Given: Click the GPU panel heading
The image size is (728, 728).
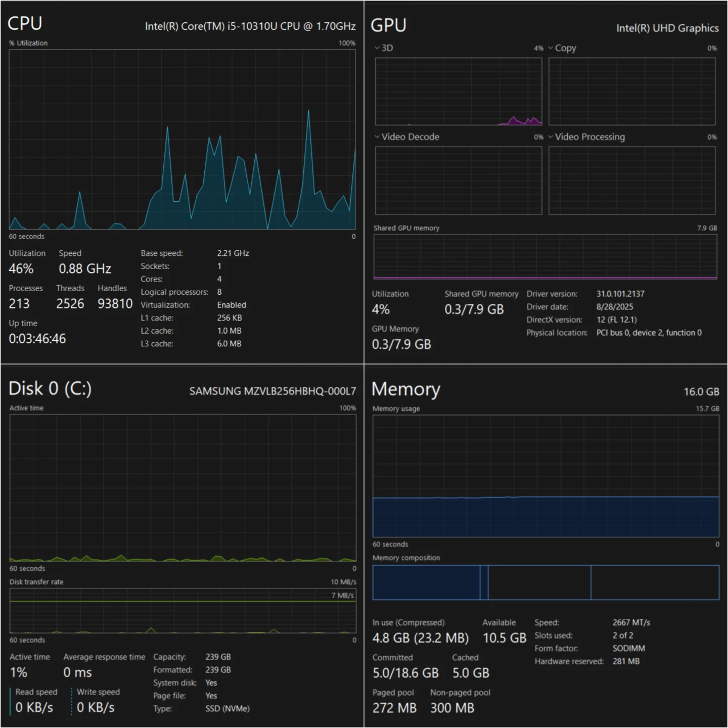Looking at the screenshot, I should pos(388,25).
